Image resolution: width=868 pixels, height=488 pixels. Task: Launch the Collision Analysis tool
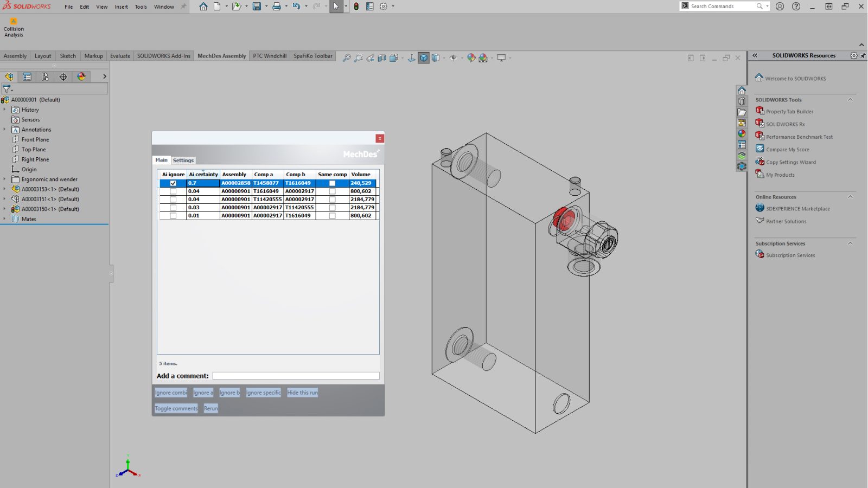point(13,25)
